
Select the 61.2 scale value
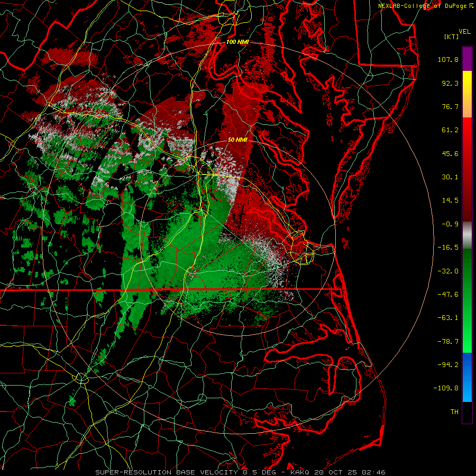point(450,130)
